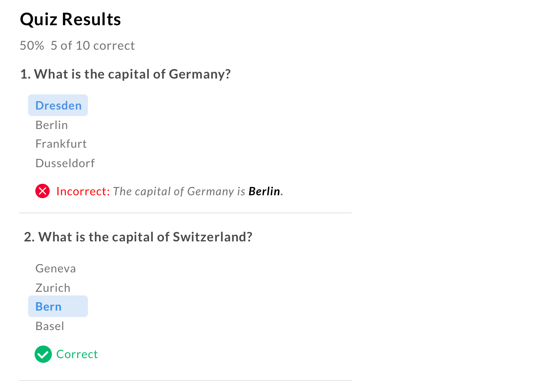Select the Geneva answer option
The height and width of the screenshot is (392, 541).
[x=55, y=269]
